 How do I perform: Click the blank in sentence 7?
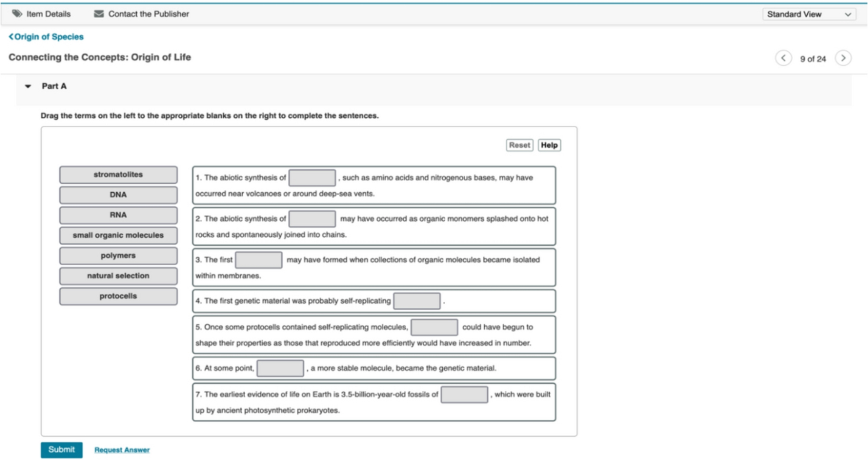(x=464, y=394)
